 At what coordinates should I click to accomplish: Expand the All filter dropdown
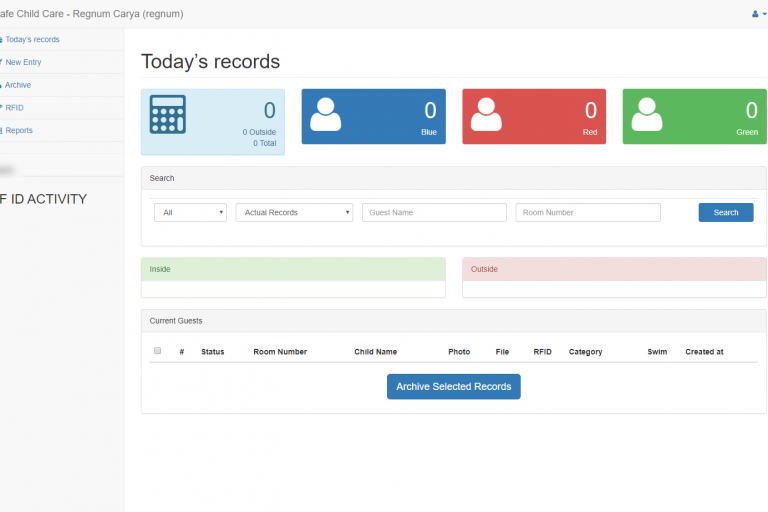point(190,212)
